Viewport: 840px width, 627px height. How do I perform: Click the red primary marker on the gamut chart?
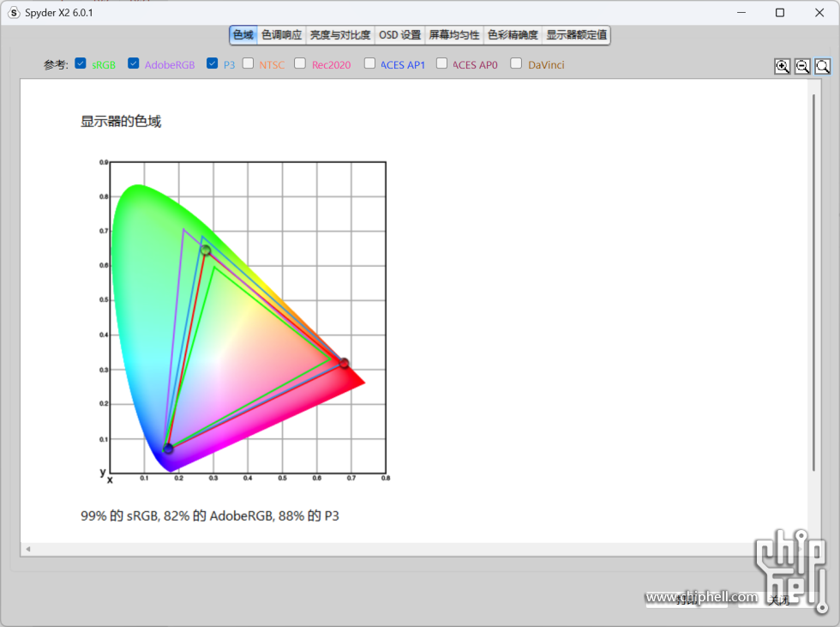click(344, 363)
